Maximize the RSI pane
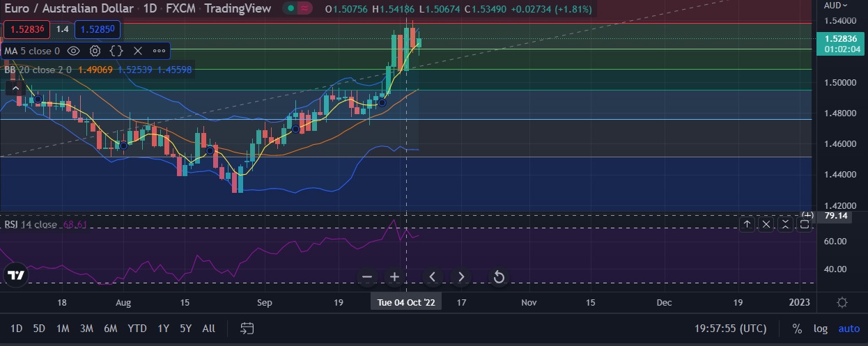868x346 pixels. click(804, 224)
